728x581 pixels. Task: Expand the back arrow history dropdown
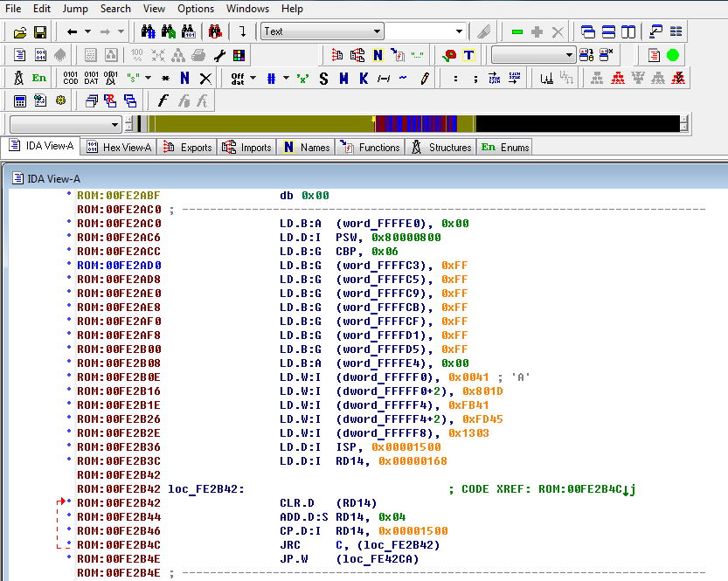tap(87, 32)
